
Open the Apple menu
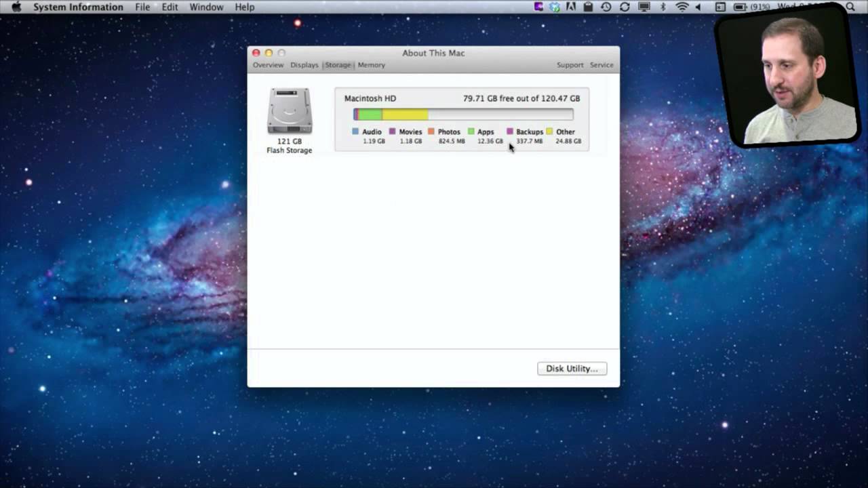[x=16, y=7]
